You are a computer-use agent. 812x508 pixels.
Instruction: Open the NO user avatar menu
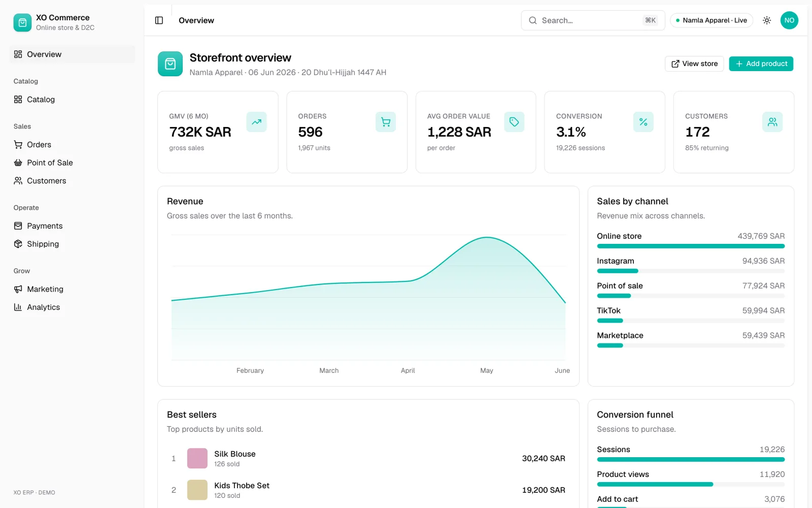(789, 20)
